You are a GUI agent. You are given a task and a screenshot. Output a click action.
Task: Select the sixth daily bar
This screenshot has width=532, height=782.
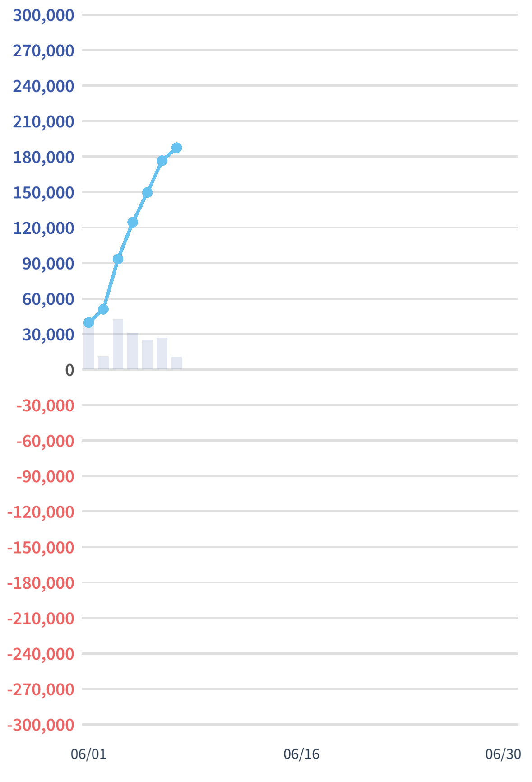[x=162, y=354]
